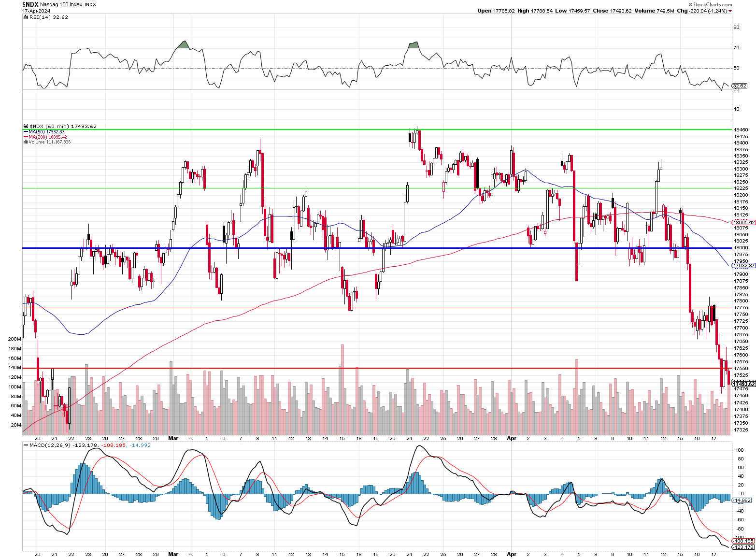
Task: Click the MA(200) 18095.42 axis tag
Action: click(x=744, y=223)
